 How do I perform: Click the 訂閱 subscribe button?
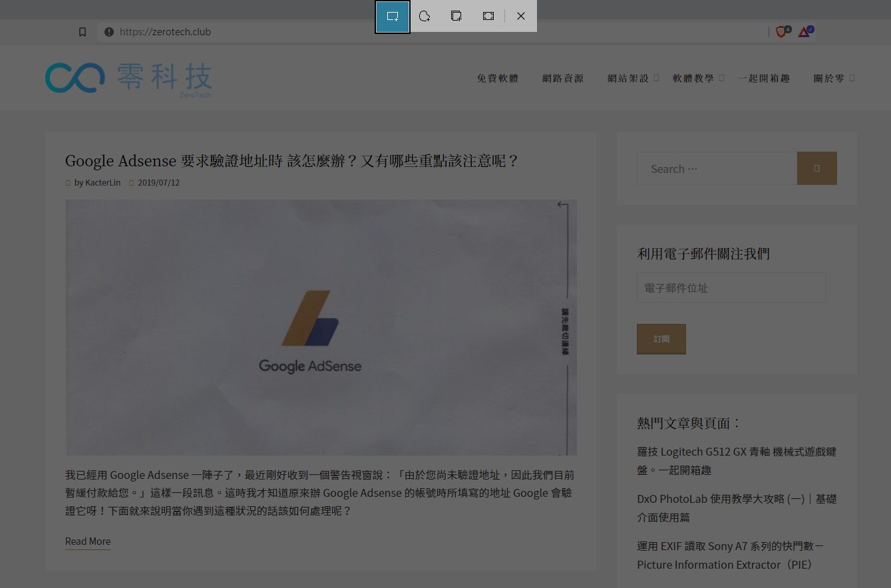point(661,339)
